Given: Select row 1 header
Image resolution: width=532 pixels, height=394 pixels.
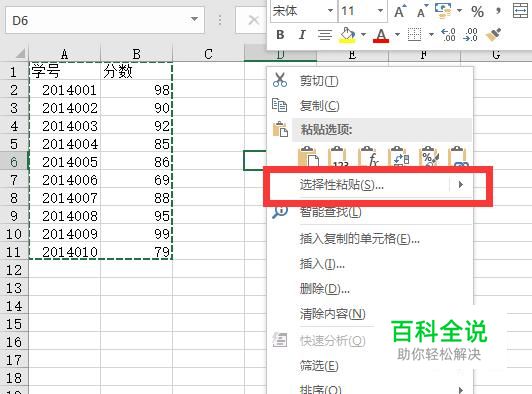Looking at the screenshot, I should tap(14, 72).
